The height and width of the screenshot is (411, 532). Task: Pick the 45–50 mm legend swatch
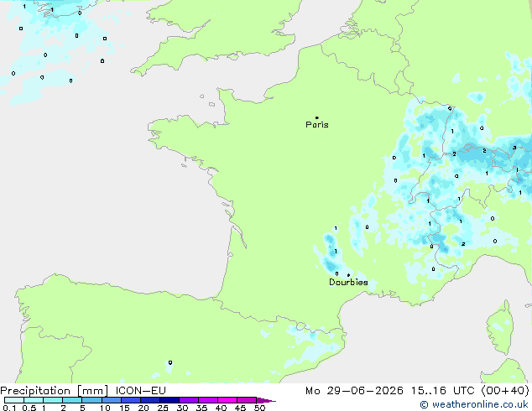[247, 400]
